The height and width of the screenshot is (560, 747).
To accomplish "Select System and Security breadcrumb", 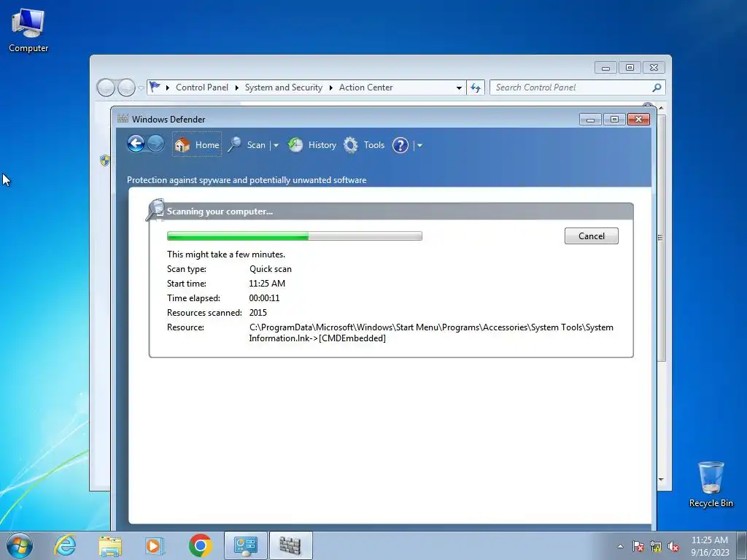I will coord(284,87).
